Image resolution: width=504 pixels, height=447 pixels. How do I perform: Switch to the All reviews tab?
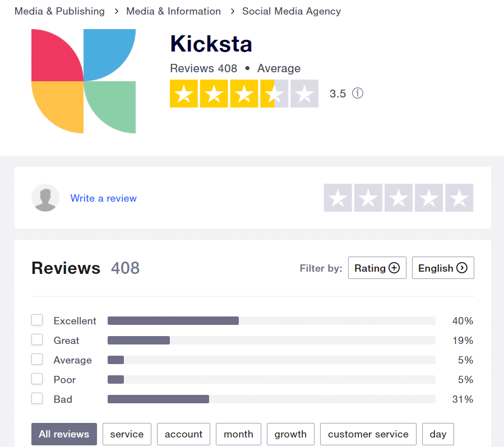[64, 434]
